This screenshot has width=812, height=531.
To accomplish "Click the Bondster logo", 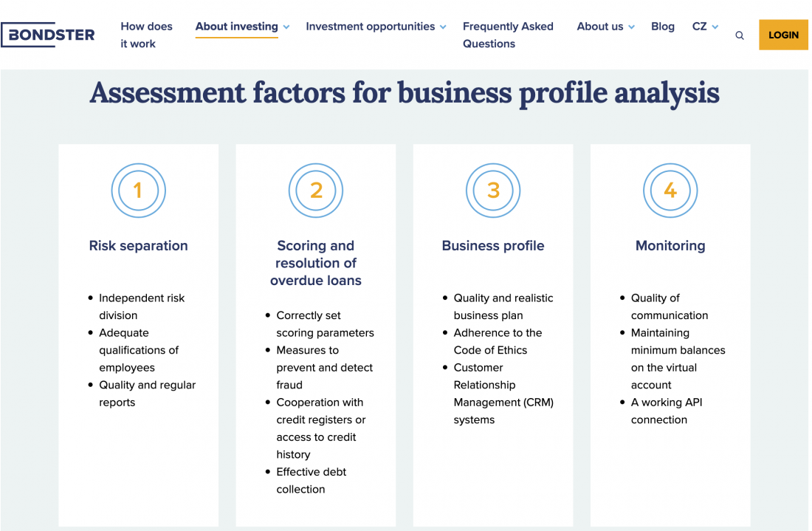I will point(48,35).
